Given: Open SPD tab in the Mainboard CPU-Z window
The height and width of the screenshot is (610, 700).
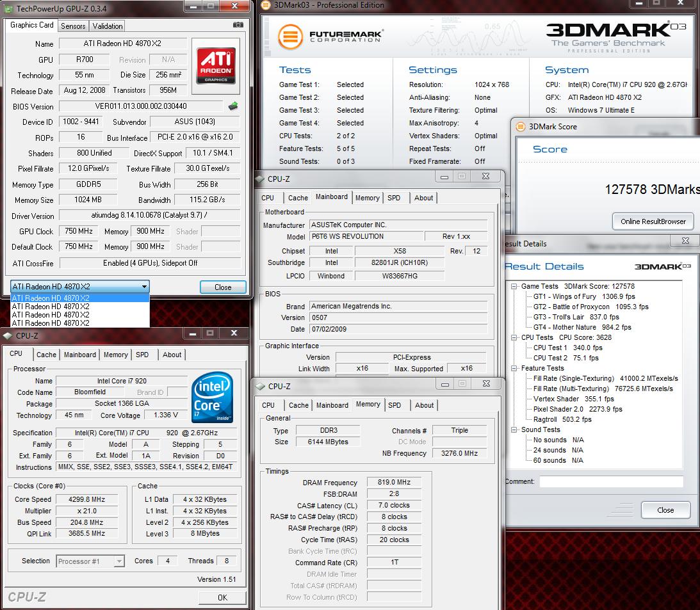Looking at the screenshot, I should coord(394,198).
